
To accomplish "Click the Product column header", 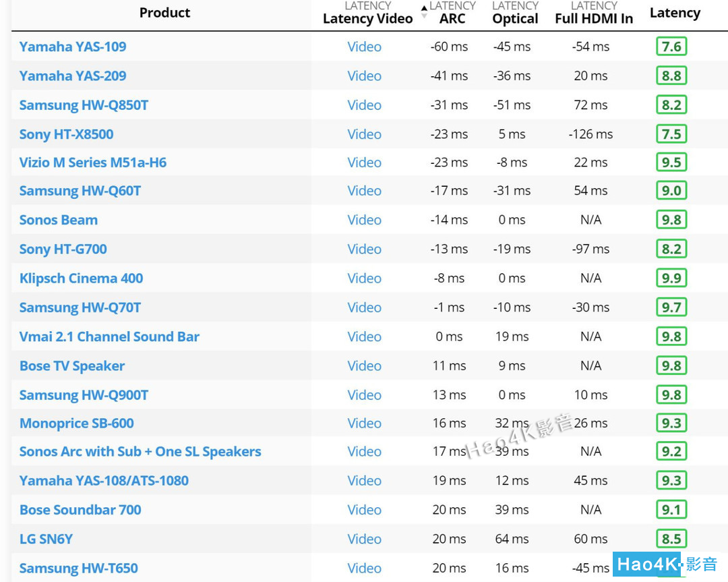I will click(165, 13).
